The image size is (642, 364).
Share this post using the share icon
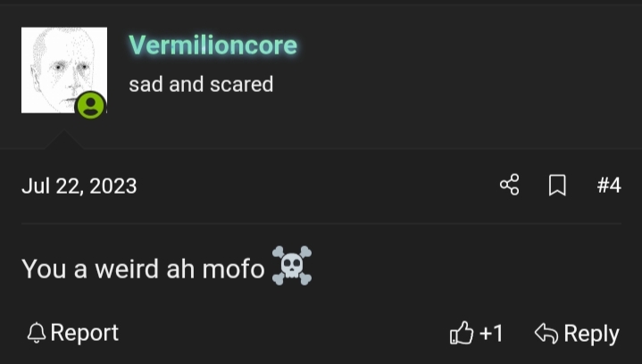(509, 185)
